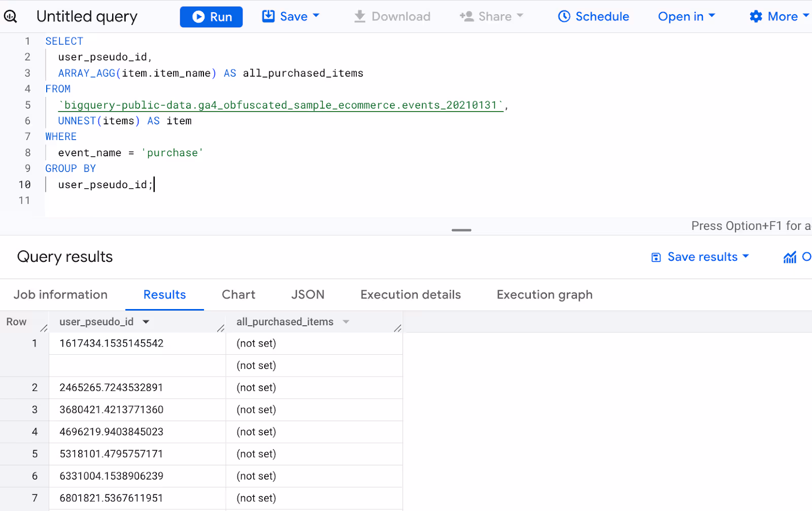Expand the Save dropdown arrow

[316, 16]
